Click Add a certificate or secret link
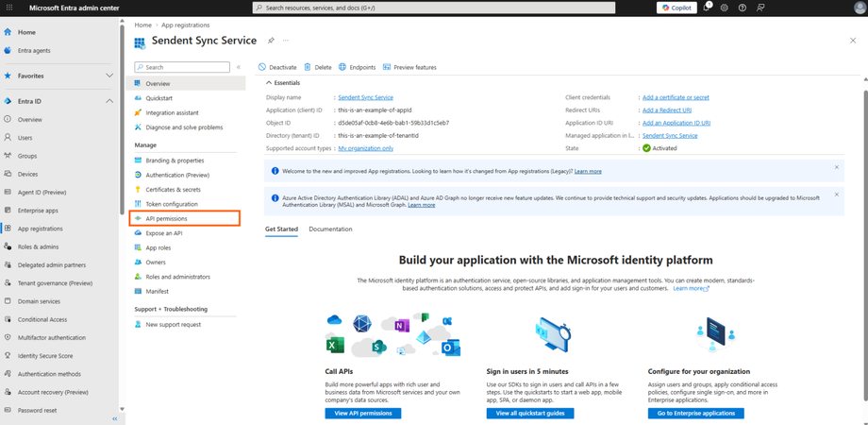This screenshot has width=868, height=425. [676, 97]
